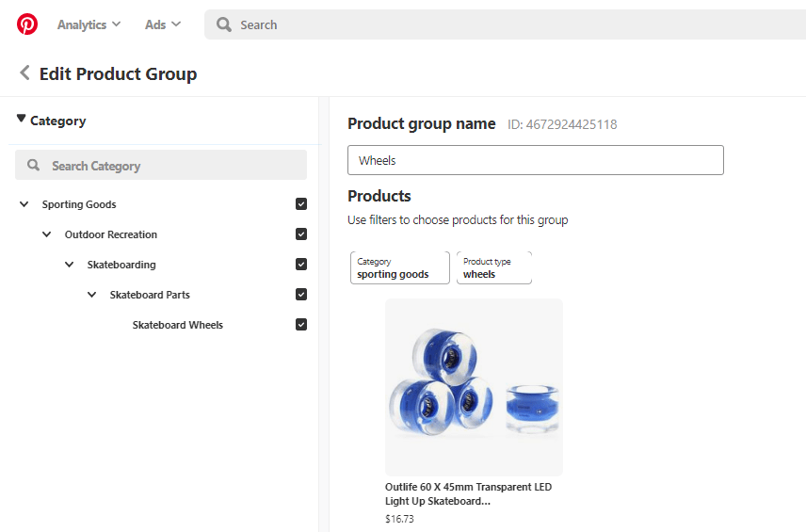Collapse the Category section triangle
Screen dimensions: 806x532
(x=21, y=119)
